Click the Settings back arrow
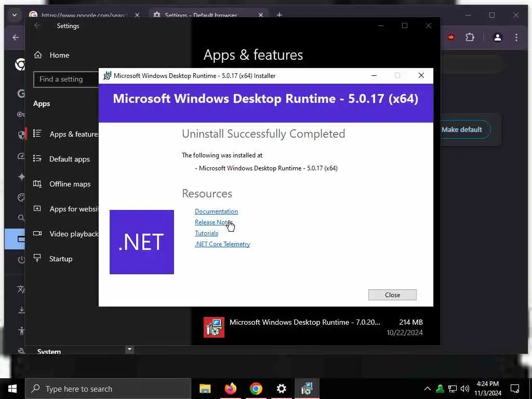The height and width of the screenshot is (399, 532). click(x=37, y=26)
